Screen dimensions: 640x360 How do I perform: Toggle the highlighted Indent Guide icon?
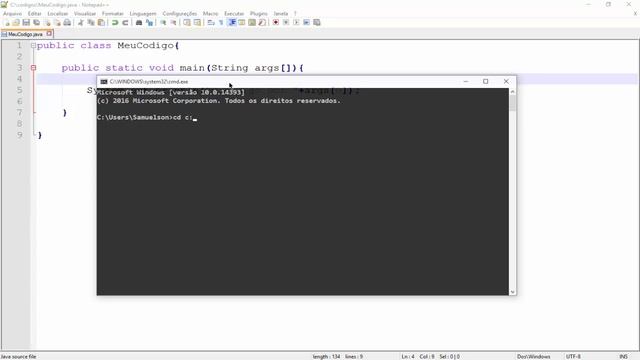[x=232, y=22]
